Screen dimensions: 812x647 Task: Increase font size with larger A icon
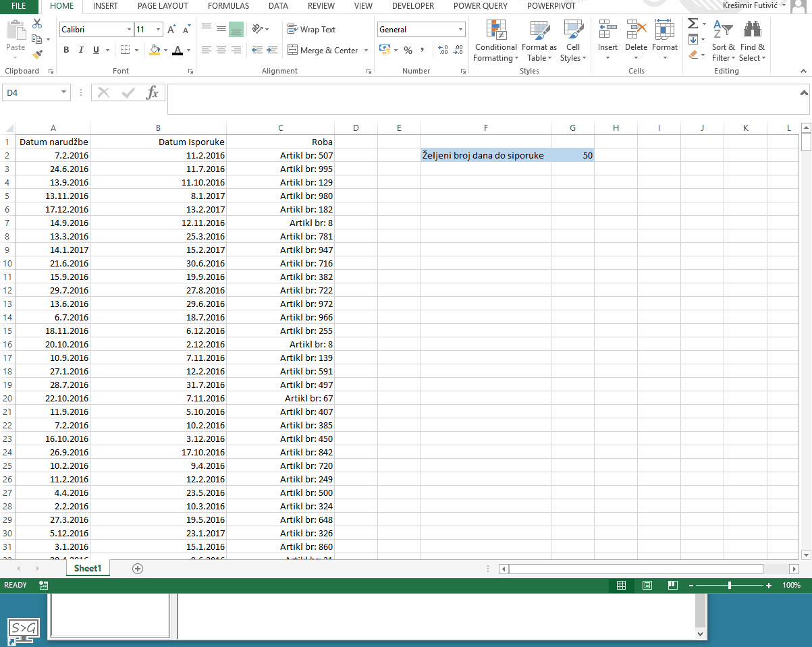171,30
